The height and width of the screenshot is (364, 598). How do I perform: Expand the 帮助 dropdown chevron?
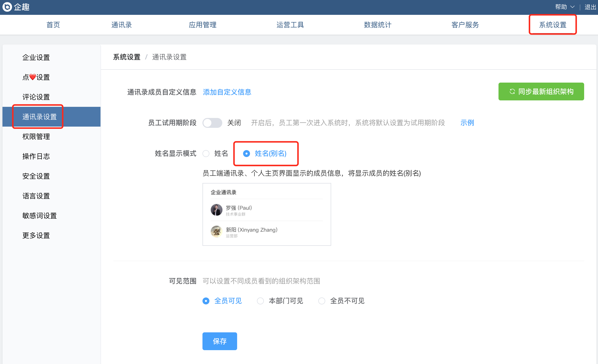pyautogui.click(x=572, y=7)
